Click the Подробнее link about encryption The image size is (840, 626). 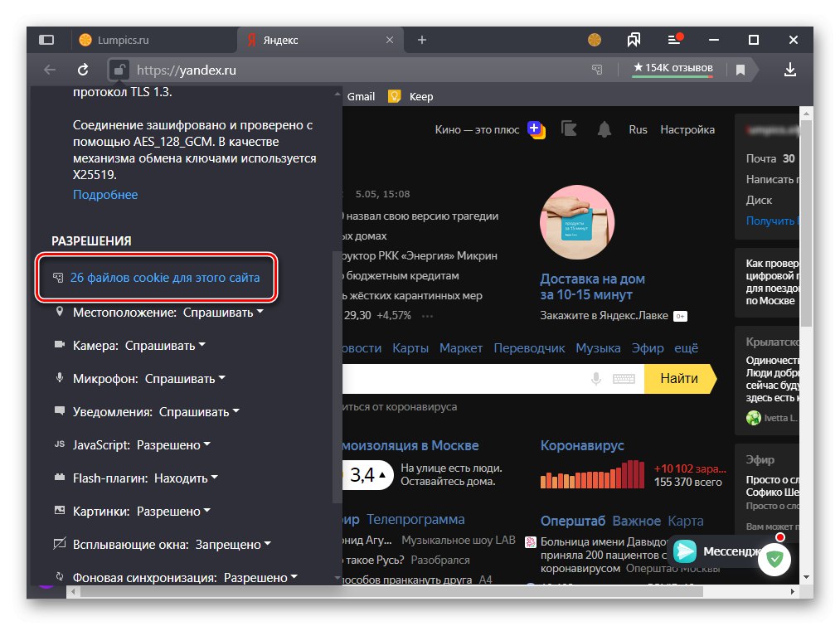pos(104,194)
